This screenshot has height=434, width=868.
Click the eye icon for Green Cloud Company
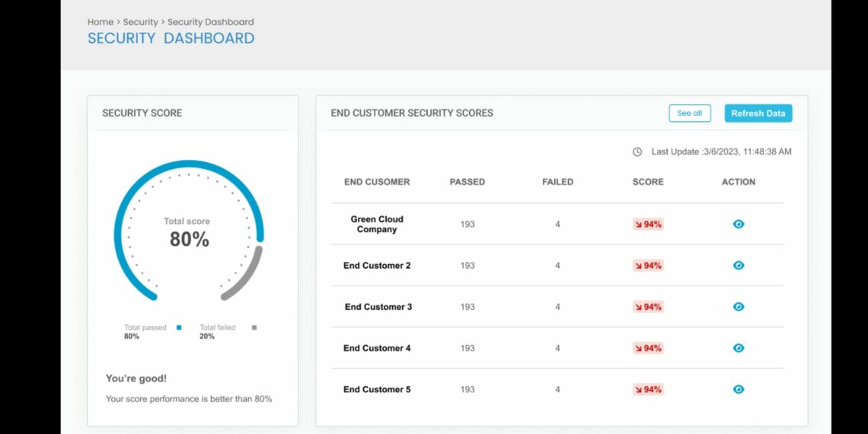738,225
